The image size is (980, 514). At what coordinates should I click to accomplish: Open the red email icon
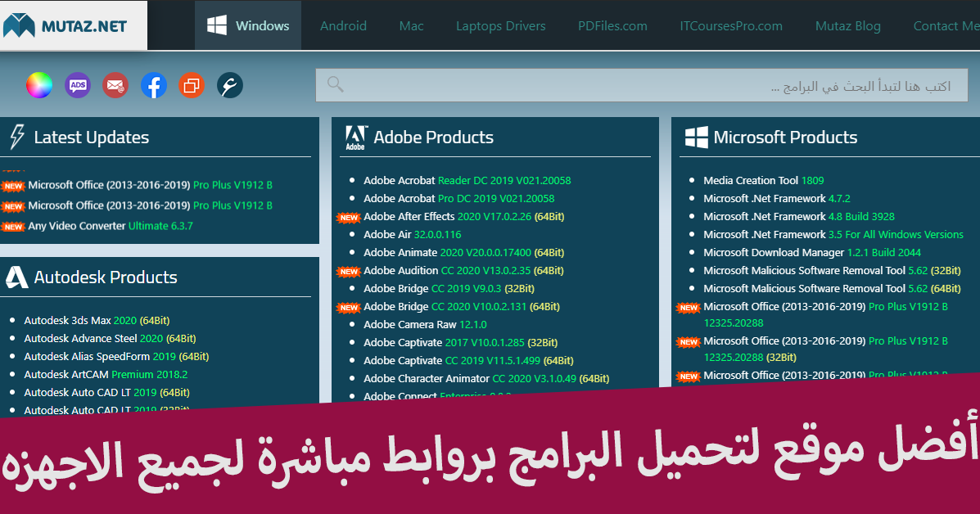[115, 85]
